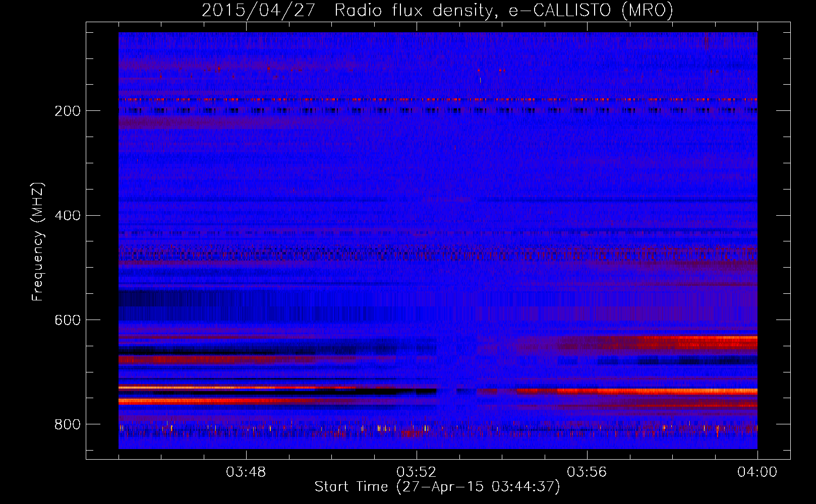Click the 03:52 time tick label

pyautogui.click(x=416, y=472)
